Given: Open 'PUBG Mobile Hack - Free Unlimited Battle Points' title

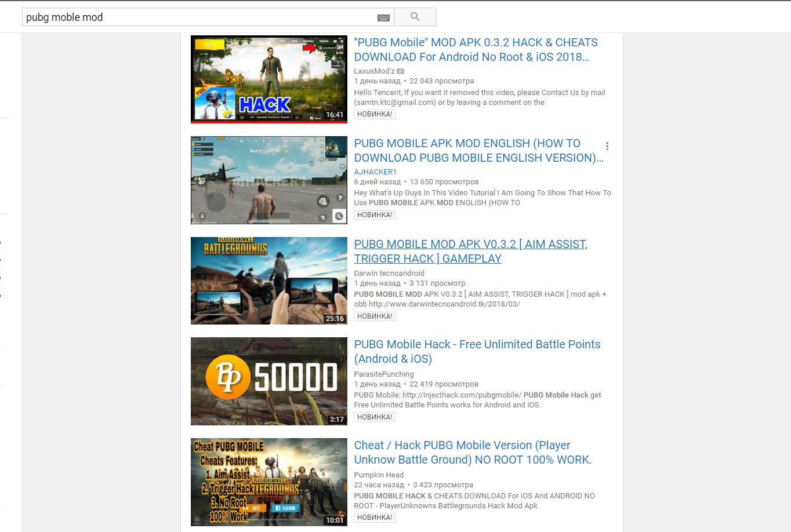Looking at the screenshot, I should tap(477, 352).
